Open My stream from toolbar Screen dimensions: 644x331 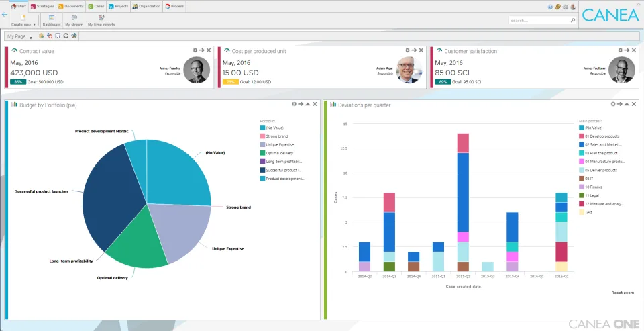[x=74, y=21]
